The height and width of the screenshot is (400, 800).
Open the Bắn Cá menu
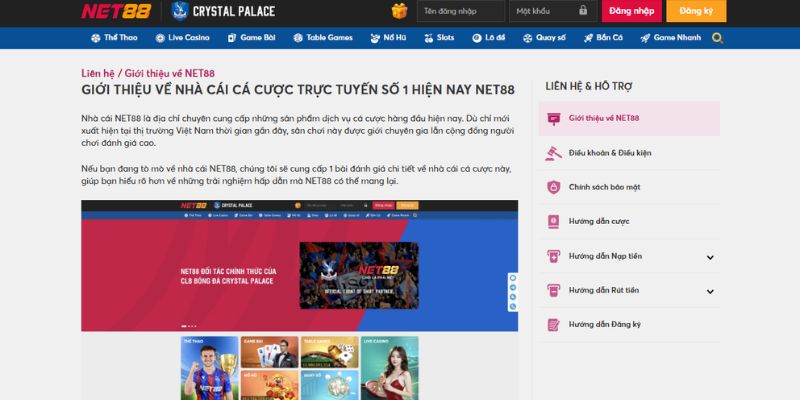(604, 38)
